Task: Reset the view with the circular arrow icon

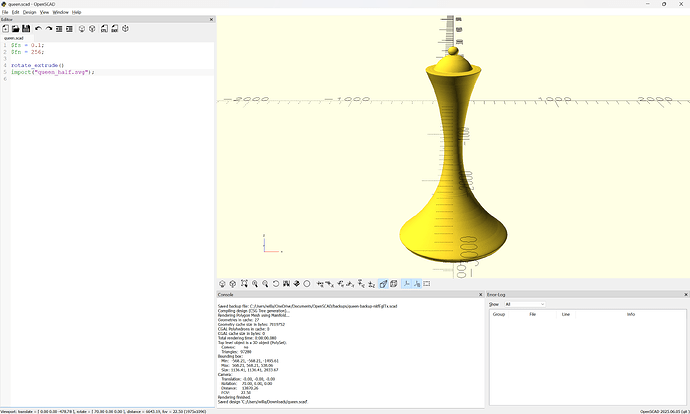Action: 276,284
